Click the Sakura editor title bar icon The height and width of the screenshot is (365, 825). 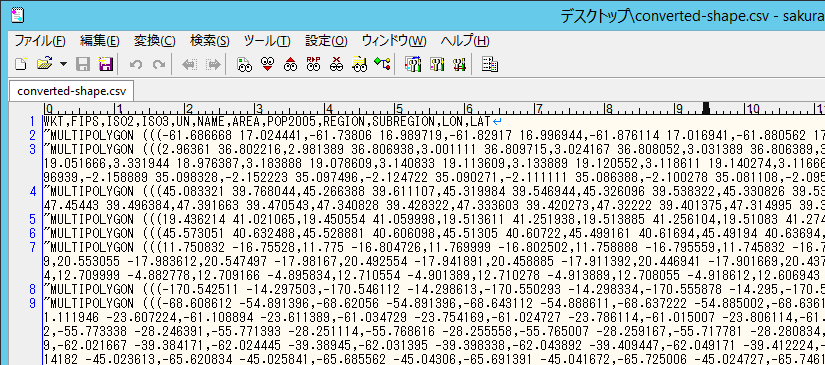click(17, 15)
